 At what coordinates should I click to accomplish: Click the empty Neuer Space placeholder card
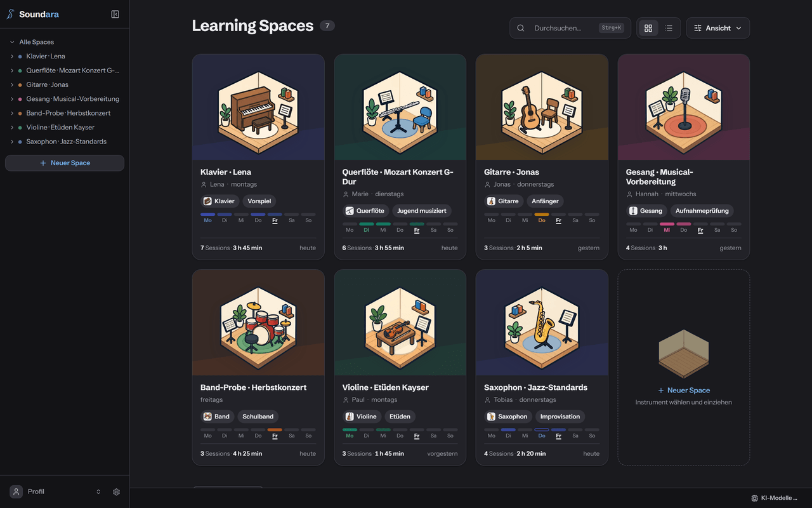pyautogui.click(x=684, y=367)
